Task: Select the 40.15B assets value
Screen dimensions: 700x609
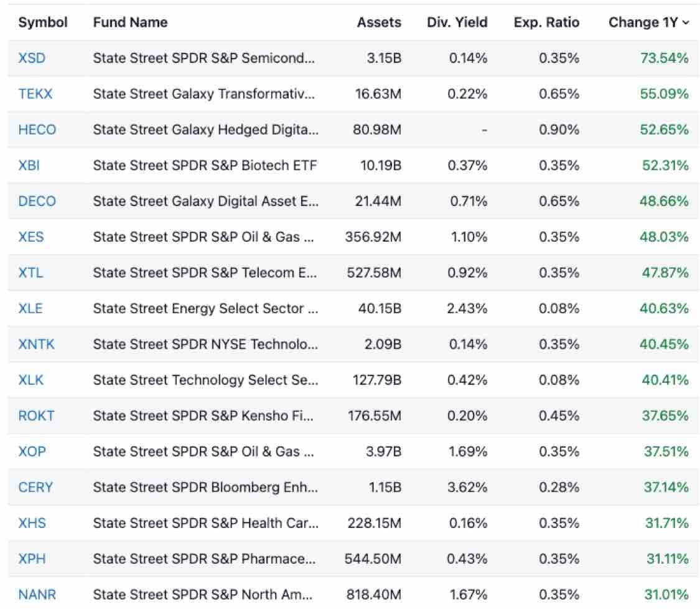Action: (380, 308)
